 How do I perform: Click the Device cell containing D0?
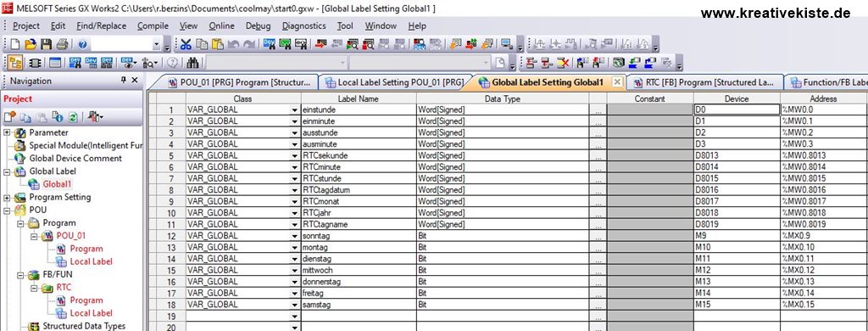point(737,109)
